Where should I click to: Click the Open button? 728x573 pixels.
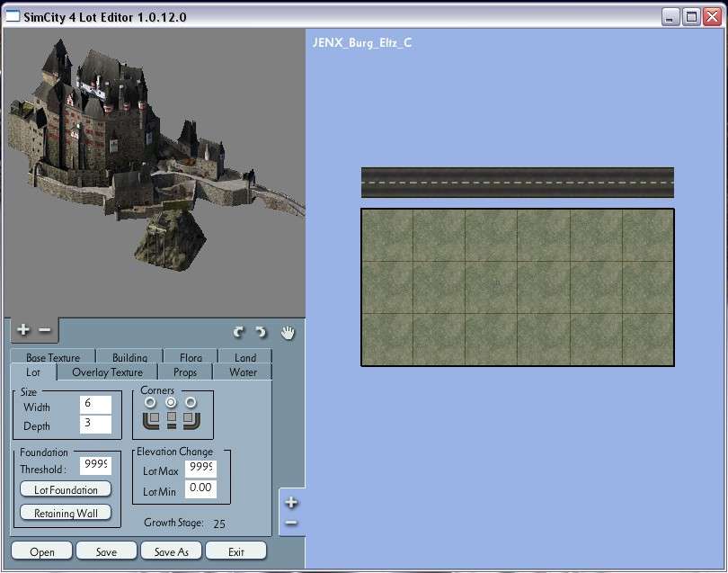point(41,551)
